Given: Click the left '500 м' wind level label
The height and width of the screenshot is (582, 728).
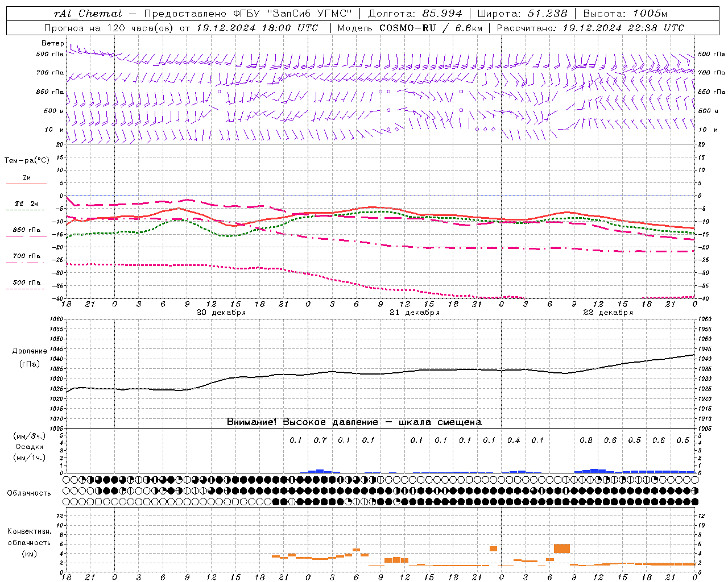Looking at the screenshot, I should click(x=54, y=111).
